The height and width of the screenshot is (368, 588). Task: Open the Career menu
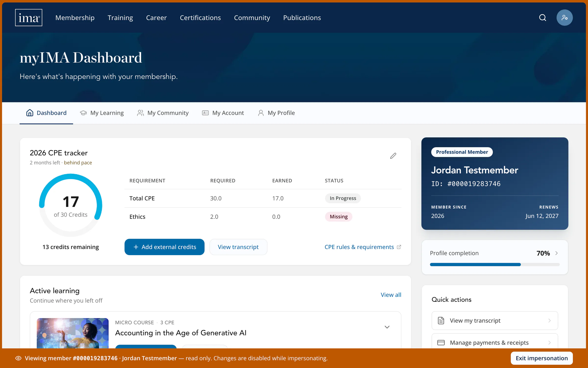[156, 18]
